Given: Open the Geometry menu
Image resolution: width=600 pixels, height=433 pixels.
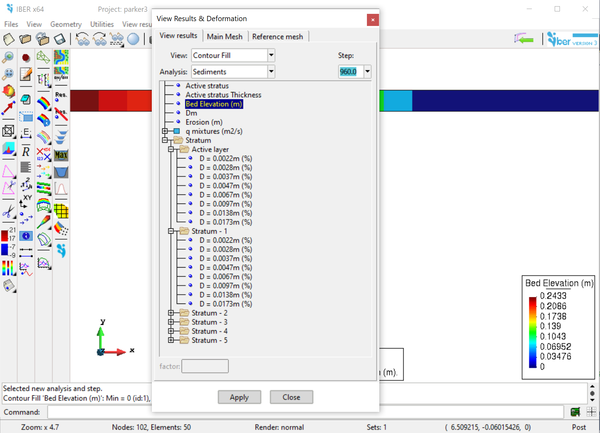Looking at the screenshot, I should [x=66, y=23].
